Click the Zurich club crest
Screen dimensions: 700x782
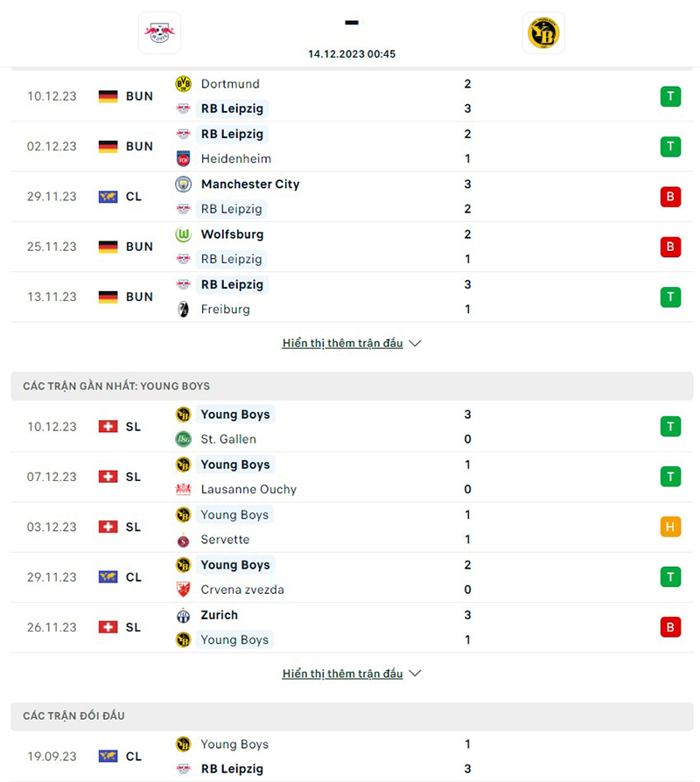click(184, 615)
